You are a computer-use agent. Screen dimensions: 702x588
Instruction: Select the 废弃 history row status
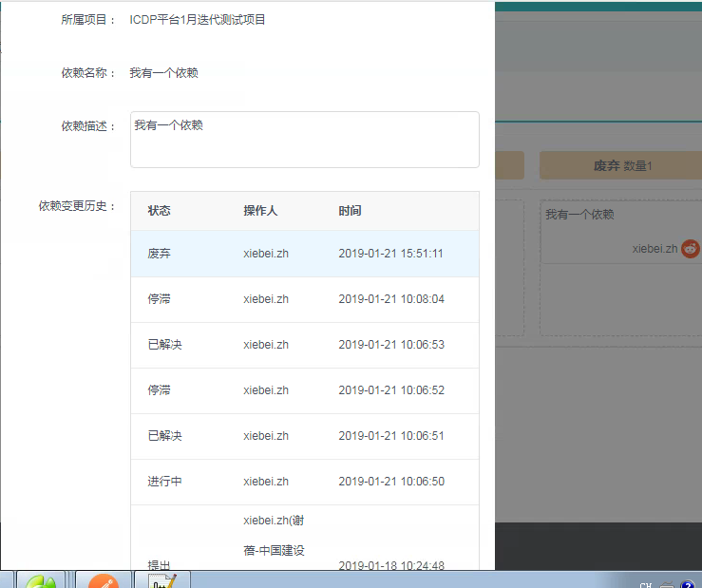click(160, 254)
